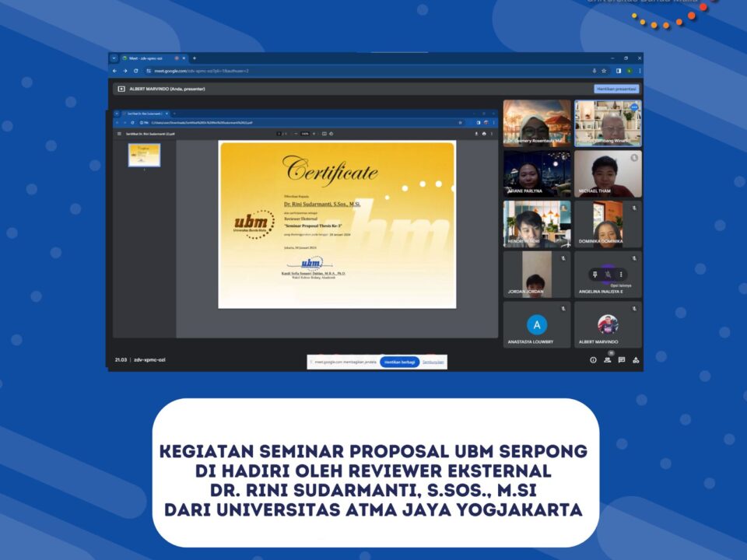
Task: Open more options on Angelina's tile
Action: click(621, 275)
